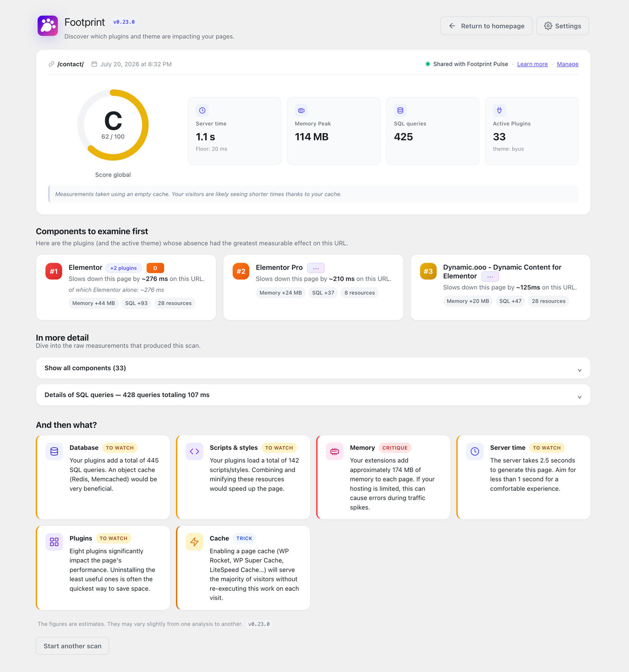Screen dimensions: 629x672
Task: Select the Dynamic.ooo Dynamic Content card title
Action: click(x=502, y=272)
